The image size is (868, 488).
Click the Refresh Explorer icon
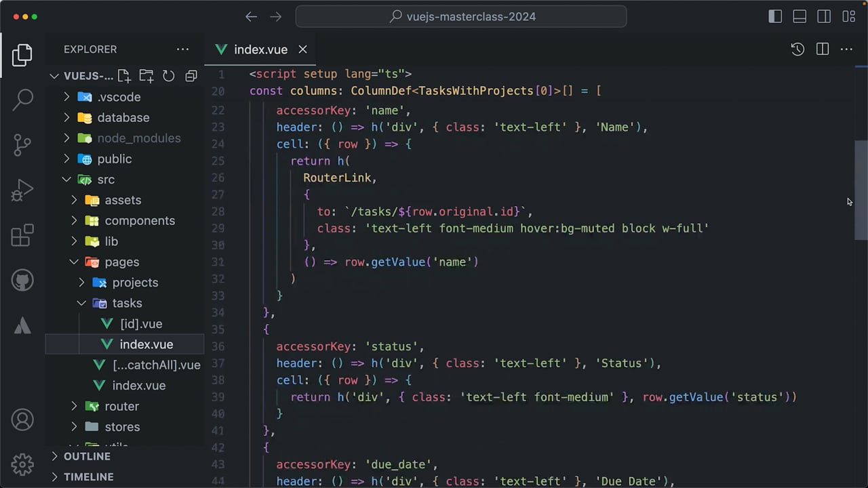169,76
